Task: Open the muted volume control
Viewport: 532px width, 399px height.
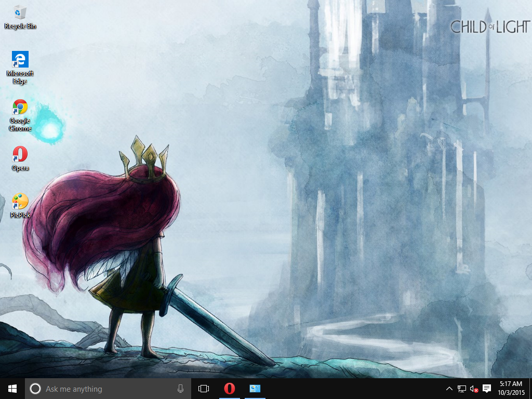Action: pyautogui.click(x=474, y=389)
